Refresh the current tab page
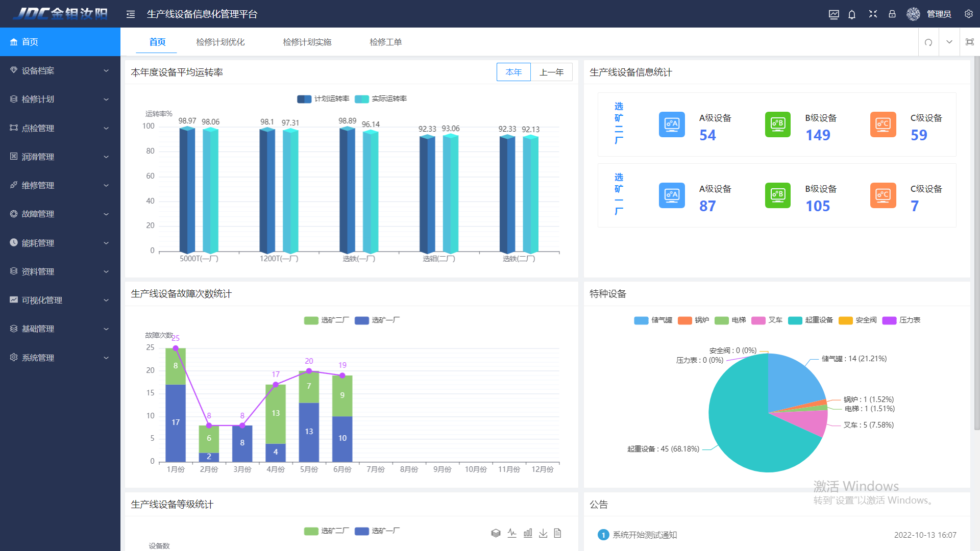The image size is (980, 551). tap(928, 42)
